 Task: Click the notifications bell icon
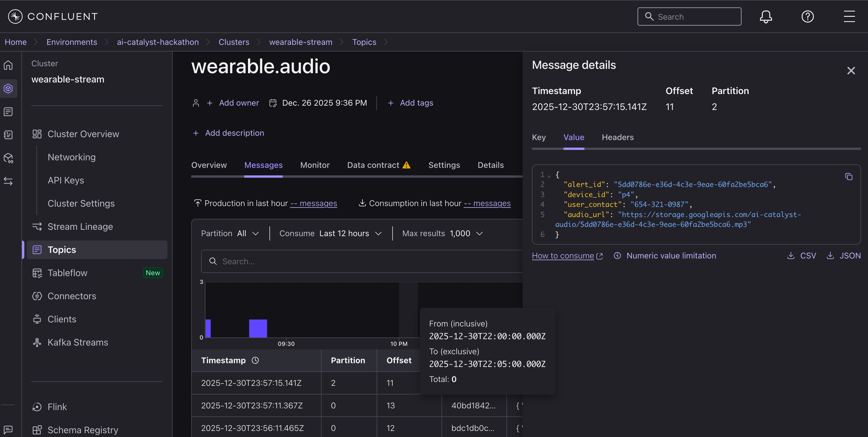click(x=765, y=16)
